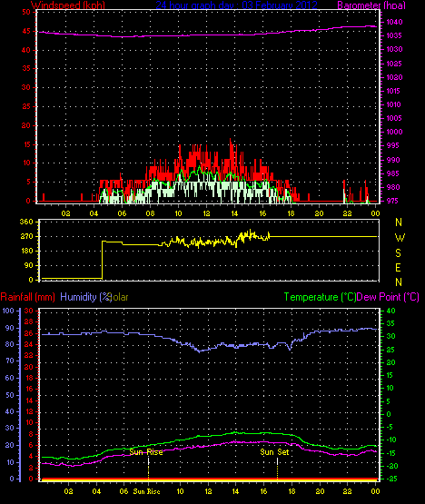Click the 100 tick on humidity axis
This screenshot has height=504, width=425.
(x=8, y=311)
